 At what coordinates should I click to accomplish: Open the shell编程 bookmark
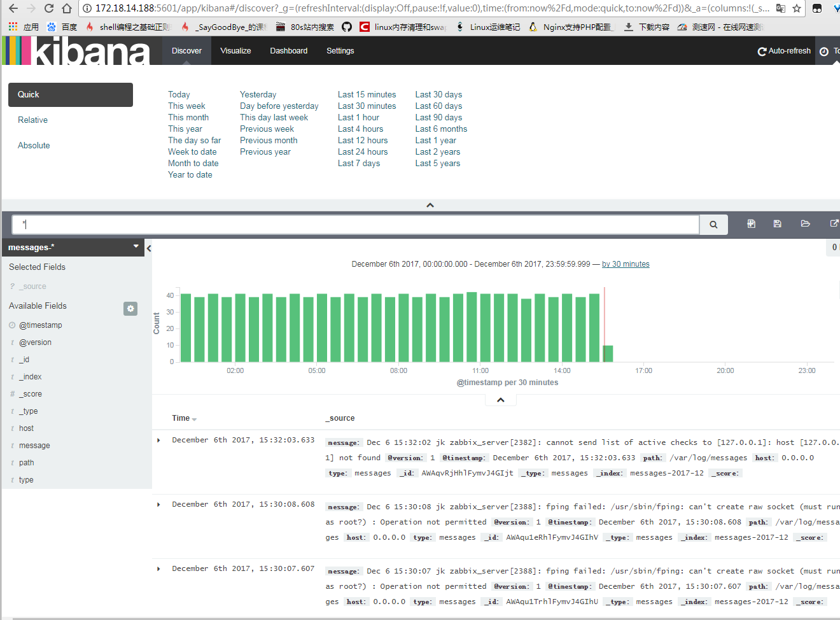130,27
